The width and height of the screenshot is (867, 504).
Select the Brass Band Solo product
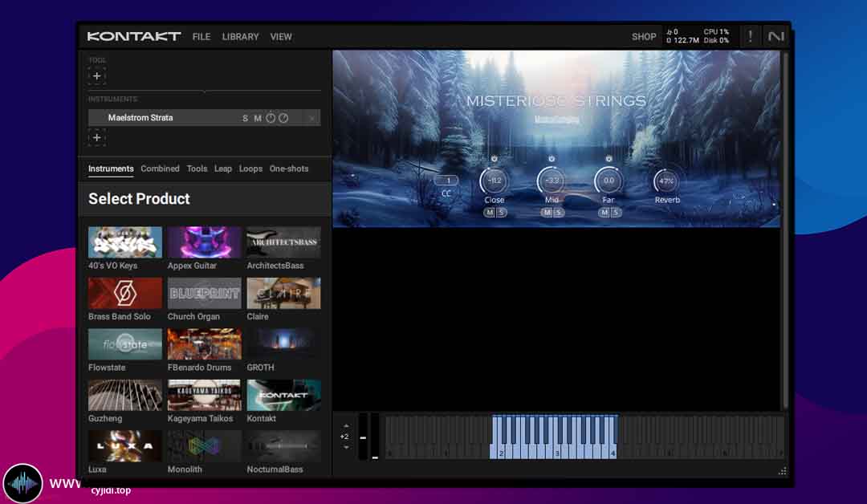click(125, 299)
